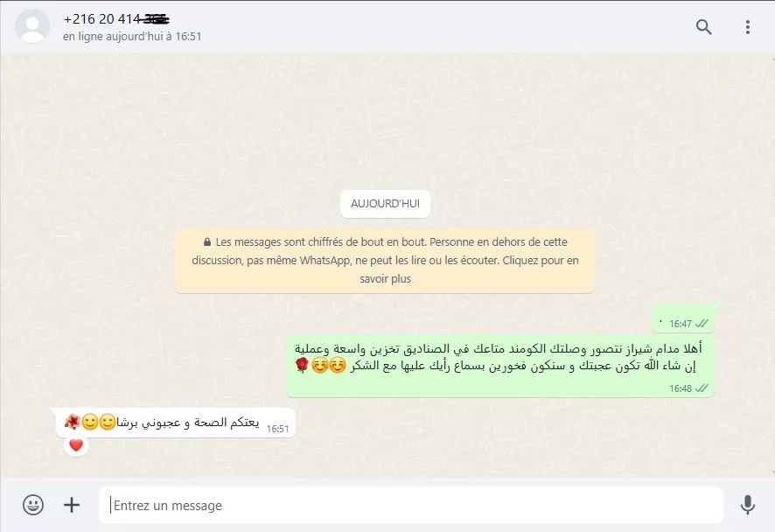775x532 pixels.
Task: Click the plus attach icon
Action: 72,505
